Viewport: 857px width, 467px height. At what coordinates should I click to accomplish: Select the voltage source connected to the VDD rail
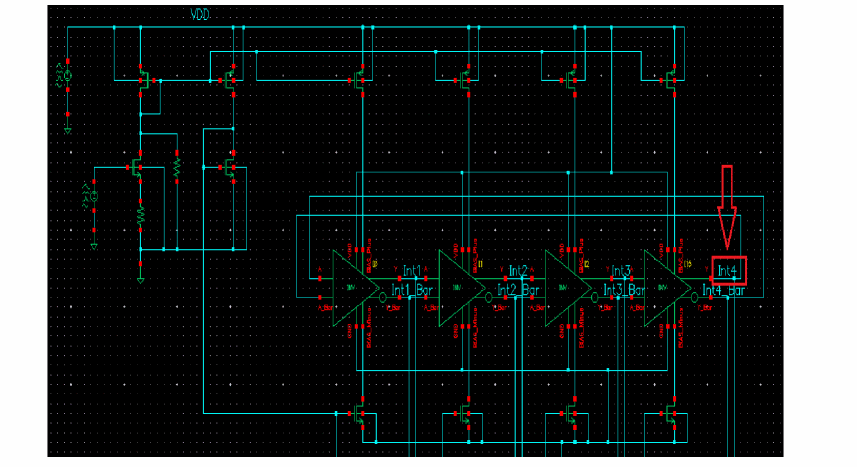coord(65,76)
